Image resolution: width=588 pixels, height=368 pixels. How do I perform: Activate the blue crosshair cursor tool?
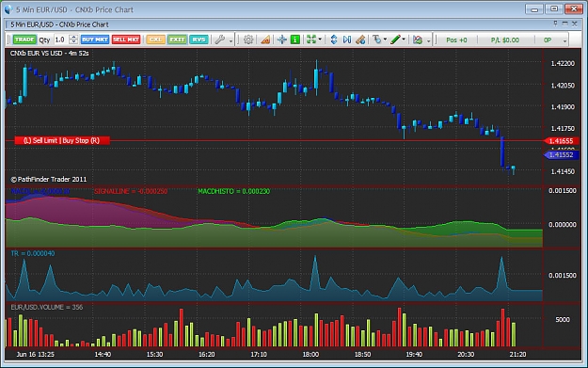(281, 40)
